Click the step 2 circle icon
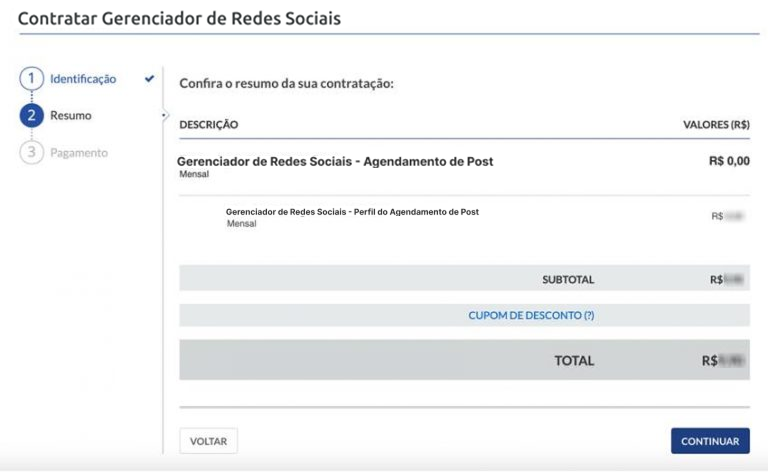 tap(31, 116)
